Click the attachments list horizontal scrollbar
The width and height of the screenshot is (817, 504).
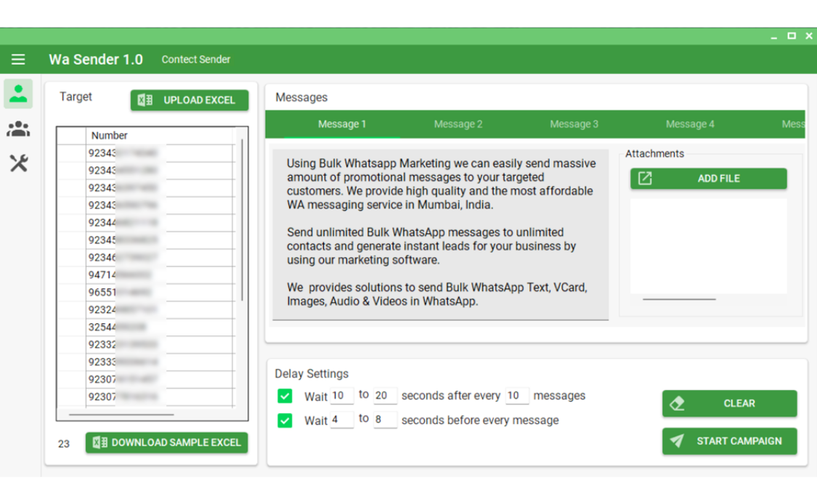click(x=679, y=299)
